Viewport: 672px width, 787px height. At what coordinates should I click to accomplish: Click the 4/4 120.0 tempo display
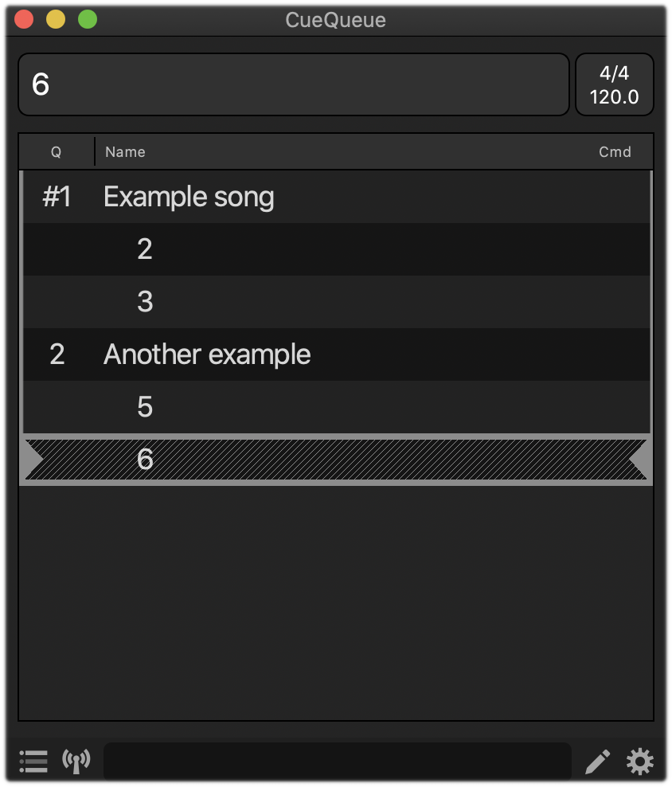click(614, 84)
